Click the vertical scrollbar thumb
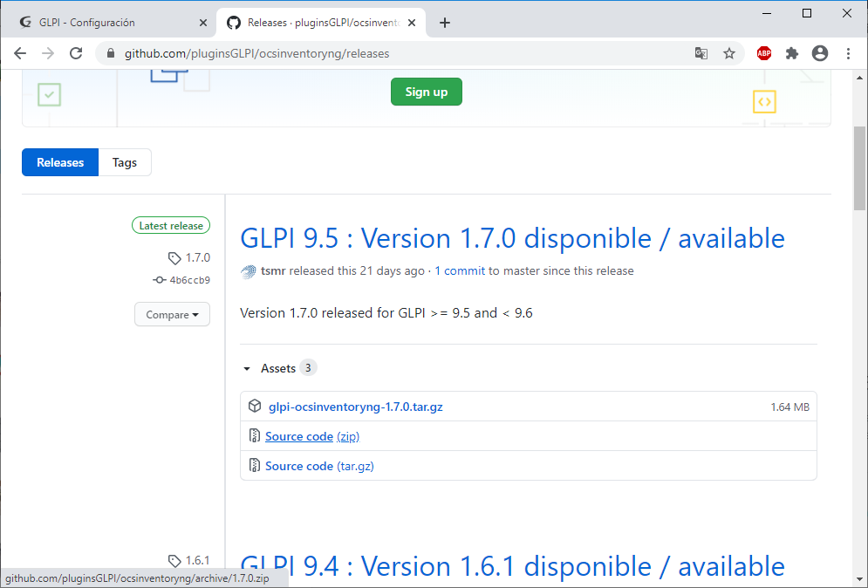 (x=859, y=168)
